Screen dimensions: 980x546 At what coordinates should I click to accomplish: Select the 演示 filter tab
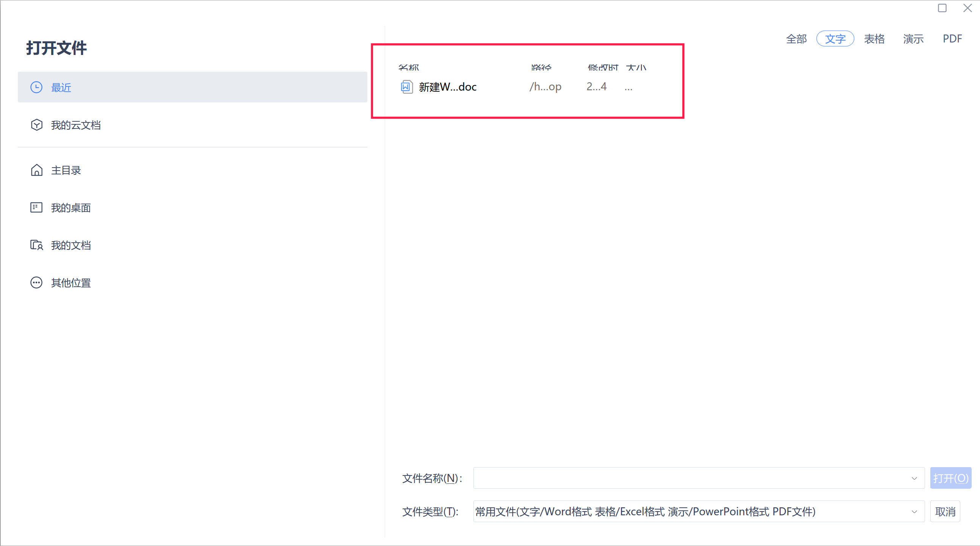(913, 39)
